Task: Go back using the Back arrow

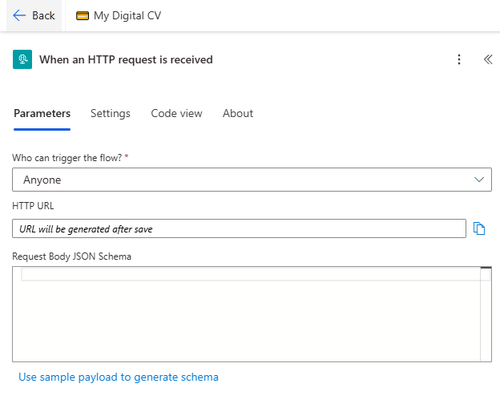Action: (x=34, y=15)
